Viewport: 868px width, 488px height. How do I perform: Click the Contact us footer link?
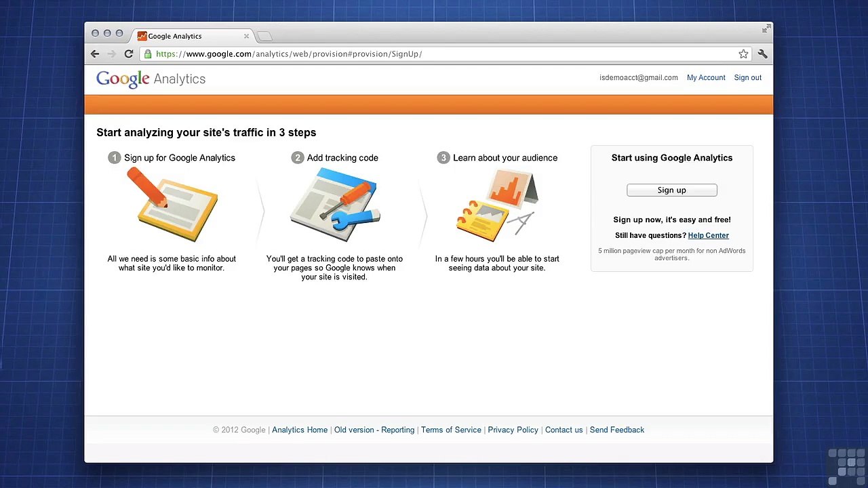coord(564,430)
